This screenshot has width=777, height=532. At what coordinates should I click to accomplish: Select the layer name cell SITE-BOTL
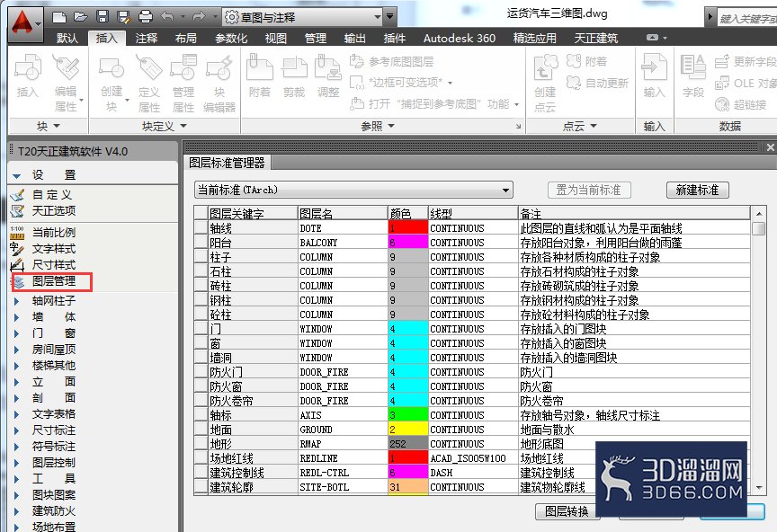[x=343, y=486]
